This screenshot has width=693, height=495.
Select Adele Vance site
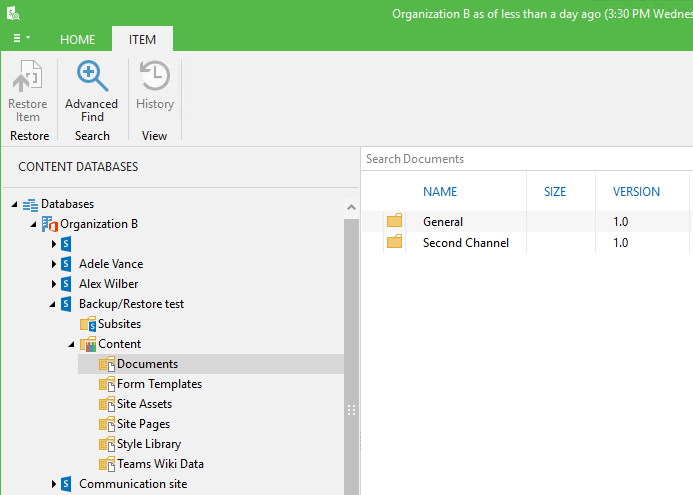(x=111, y=264)
